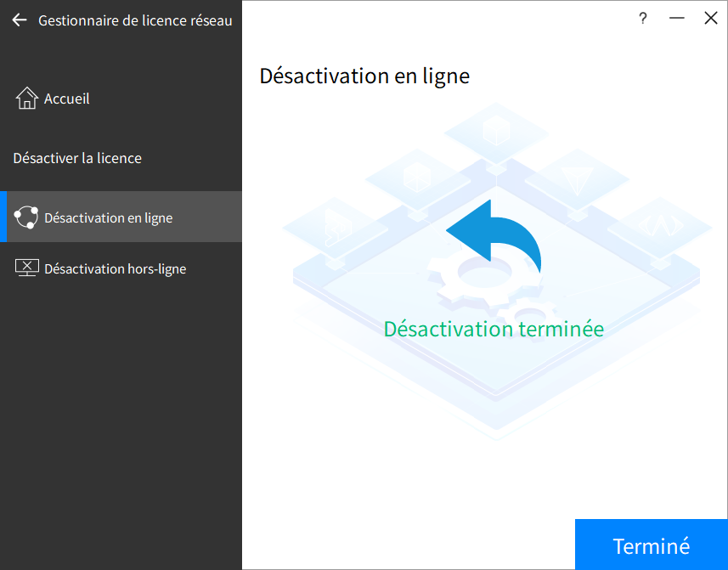728x570 pixels.
Task: Click the 'Gestionnaire de licence réseau' title
Action: pyautogui.click(x=135, y=20)
